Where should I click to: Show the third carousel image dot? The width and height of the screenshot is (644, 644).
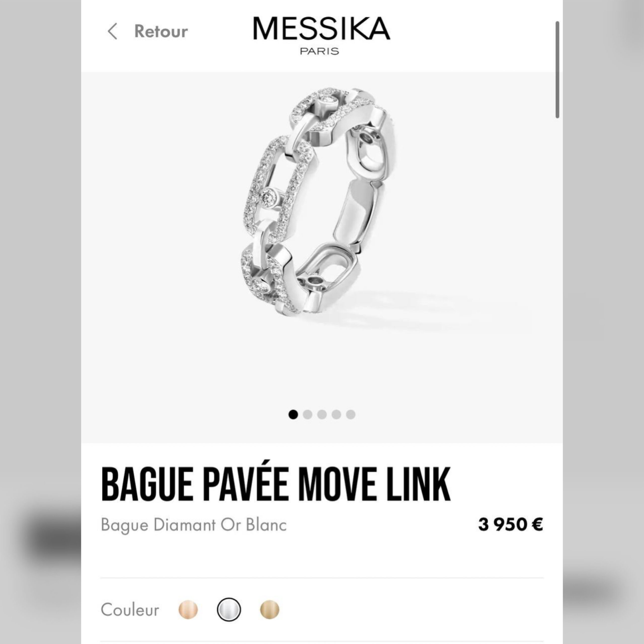click(322, 414)
